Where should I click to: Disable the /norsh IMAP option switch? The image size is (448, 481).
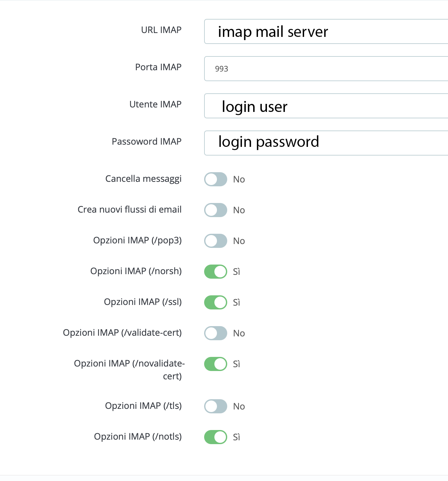[216, 272]
